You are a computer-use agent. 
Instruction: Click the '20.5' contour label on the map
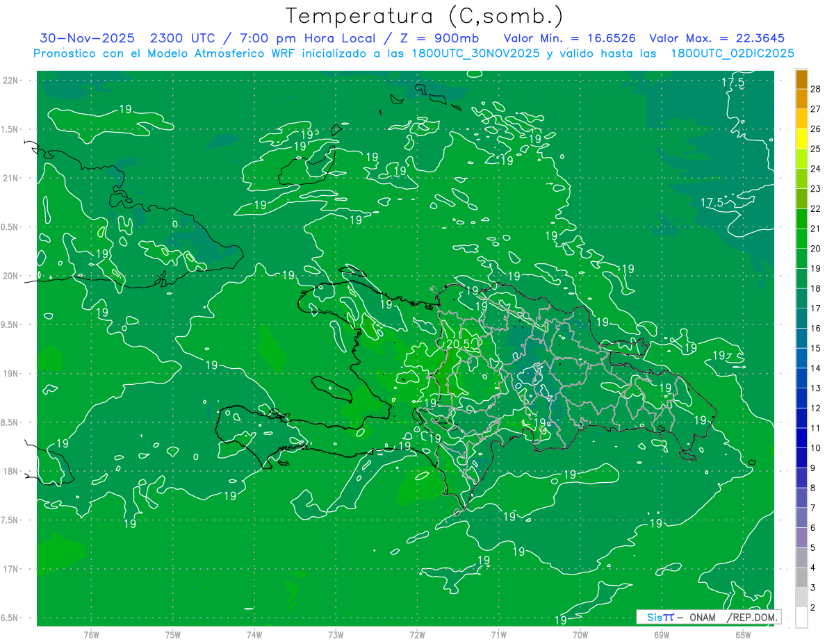coord(457,343)
